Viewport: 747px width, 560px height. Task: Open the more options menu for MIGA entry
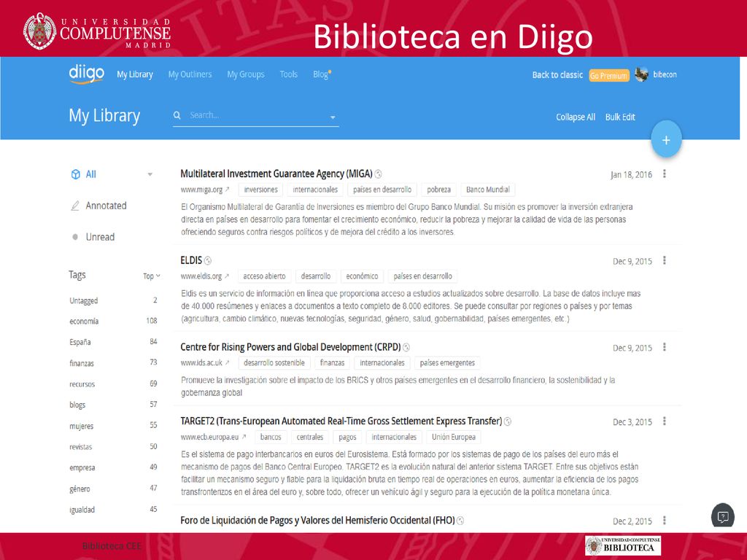[664, 174]
